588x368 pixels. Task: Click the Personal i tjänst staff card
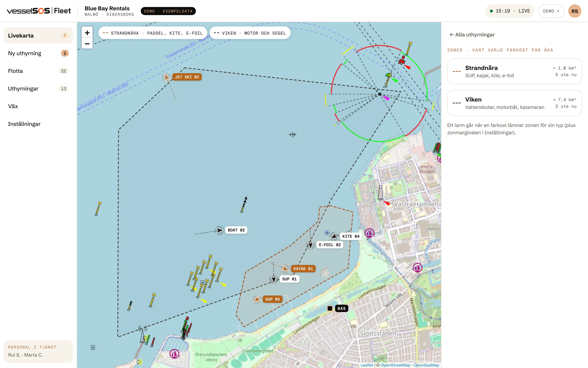(x=38, y=351)
